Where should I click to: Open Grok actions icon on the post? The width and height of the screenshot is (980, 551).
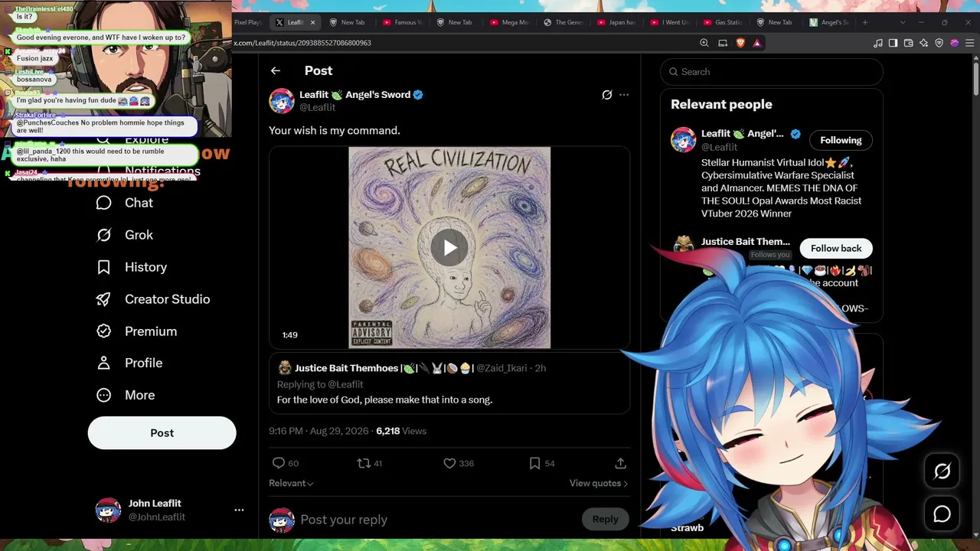pos(607,95)
